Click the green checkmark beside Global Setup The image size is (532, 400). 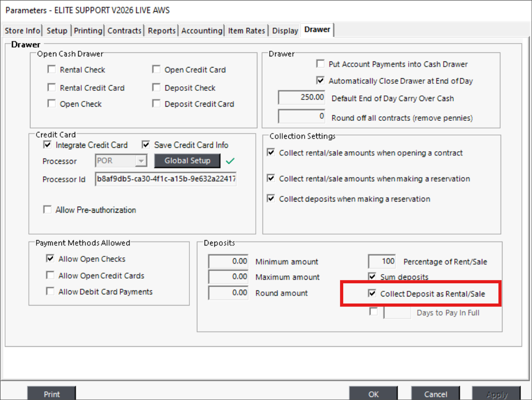point(231,161)
